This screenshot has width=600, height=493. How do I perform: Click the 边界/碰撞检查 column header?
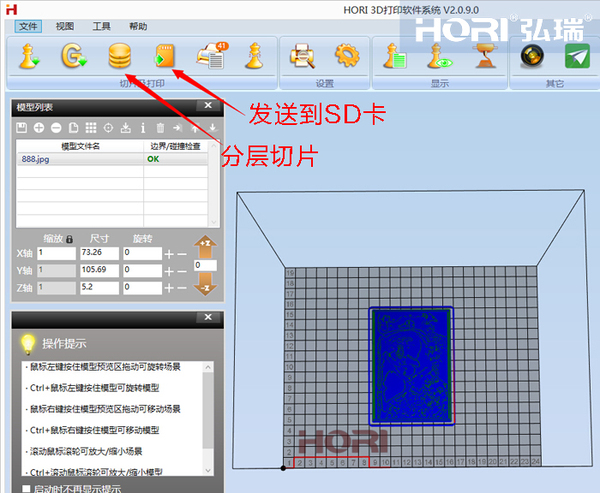point(175,146)
